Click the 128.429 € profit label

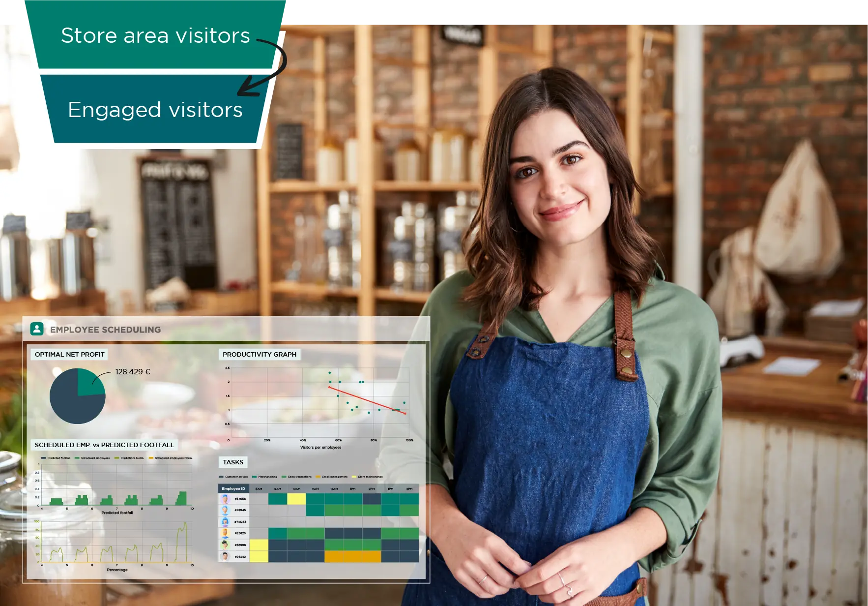pyautogui.click(x=132, y=372)
